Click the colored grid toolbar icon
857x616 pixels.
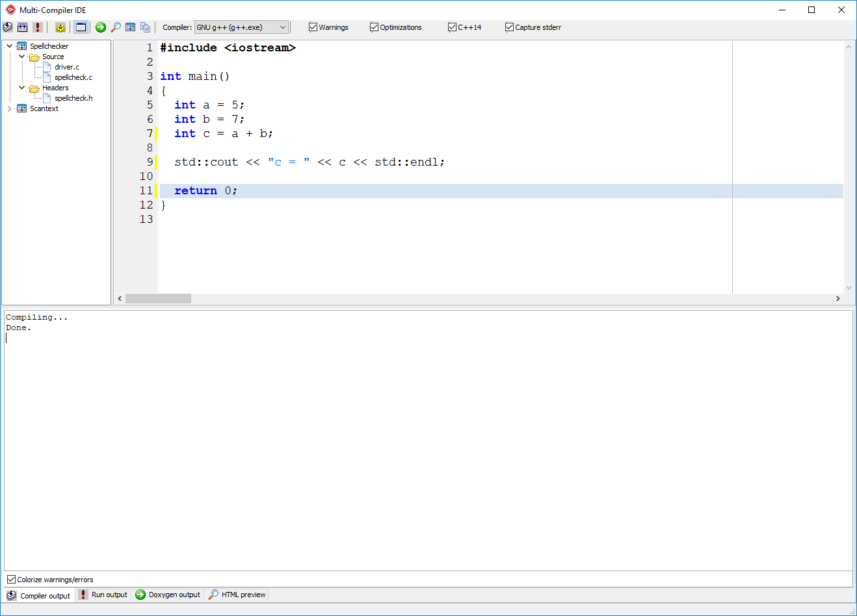[131, 27]
